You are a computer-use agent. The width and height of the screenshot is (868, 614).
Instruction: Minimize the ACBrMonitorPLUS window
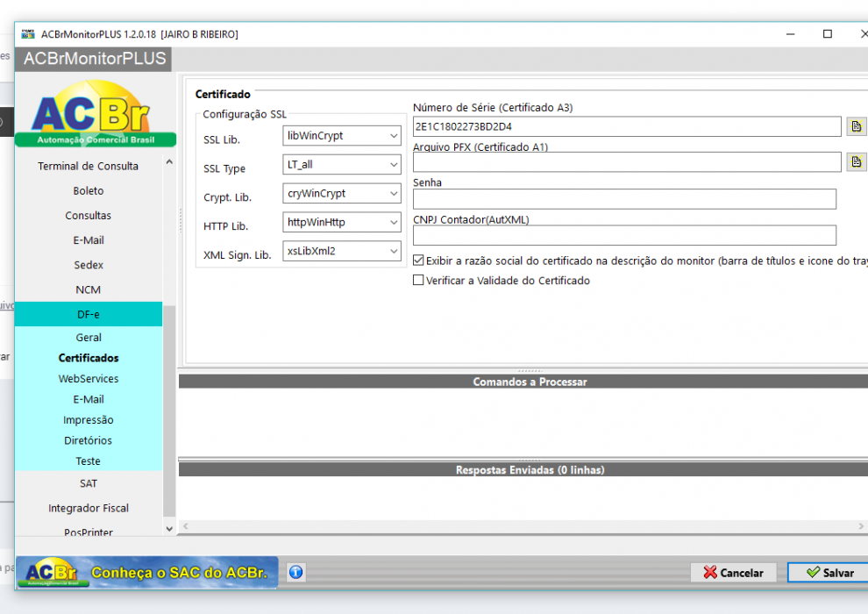(x=791, y=34)
